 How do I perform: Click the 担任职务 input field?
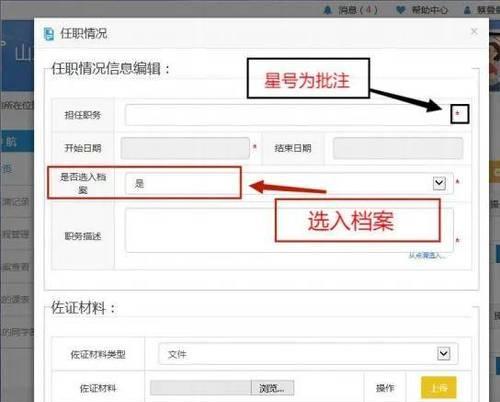point(289,115)
